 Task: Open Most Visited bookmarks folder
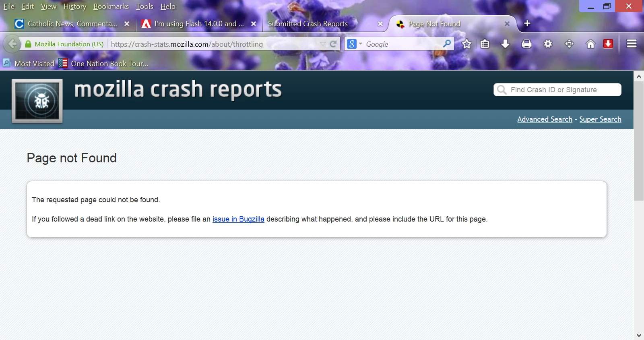click(29, 63)
